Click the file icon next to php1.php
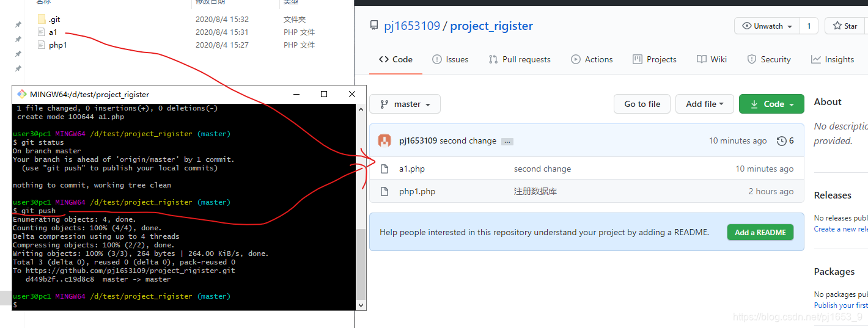868x328 pixels. 384,192
